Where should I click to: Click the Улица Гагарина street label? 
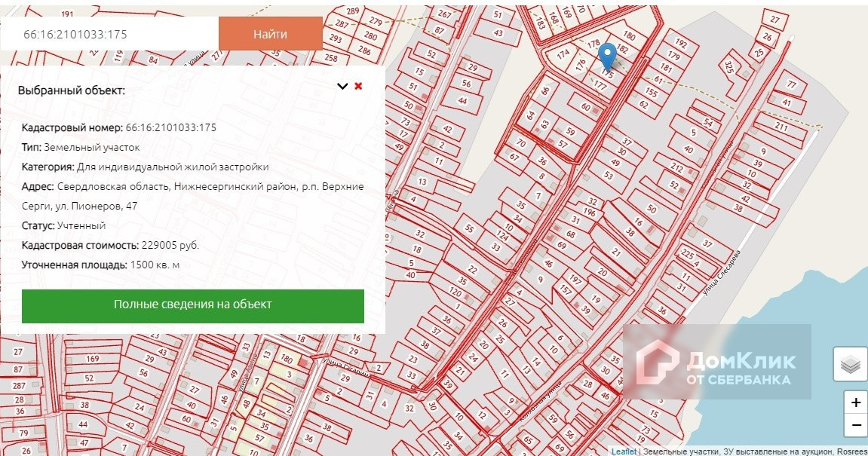[345, 369]
